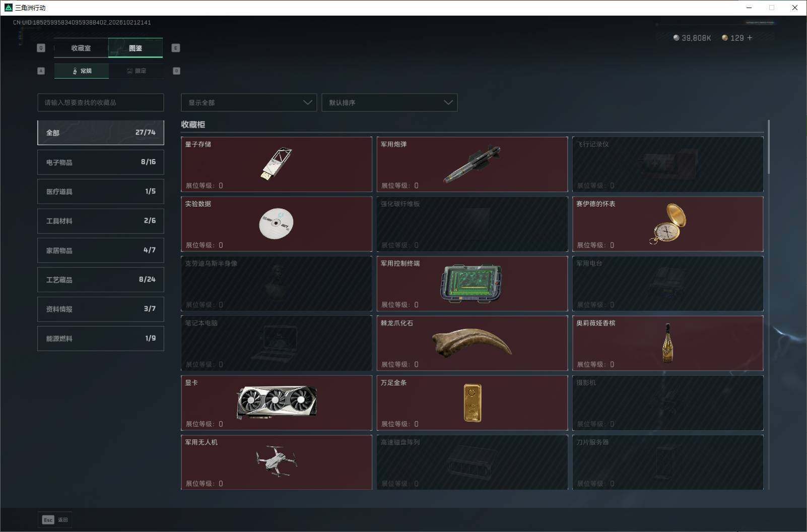Viewport: 807px width, 532px height.
Task: Click the 实验数据 disc icon
Action: click(276, 223)
